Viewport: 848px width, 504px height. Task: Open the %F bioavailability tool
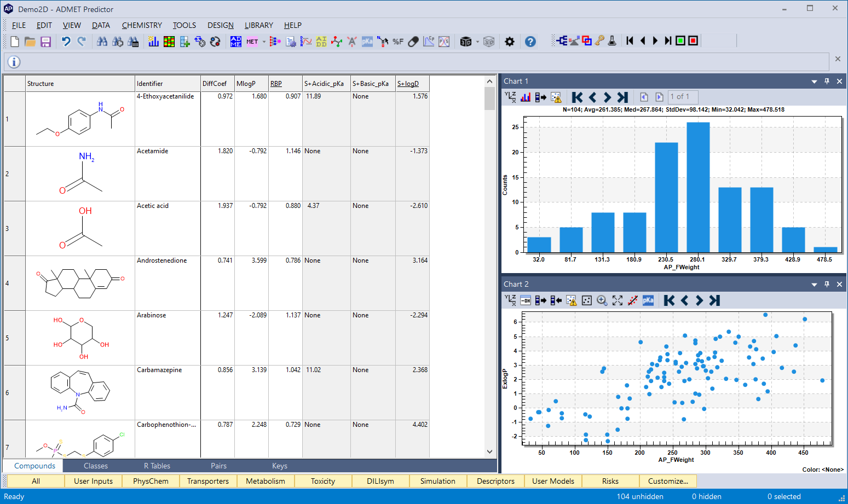(398, 42)
